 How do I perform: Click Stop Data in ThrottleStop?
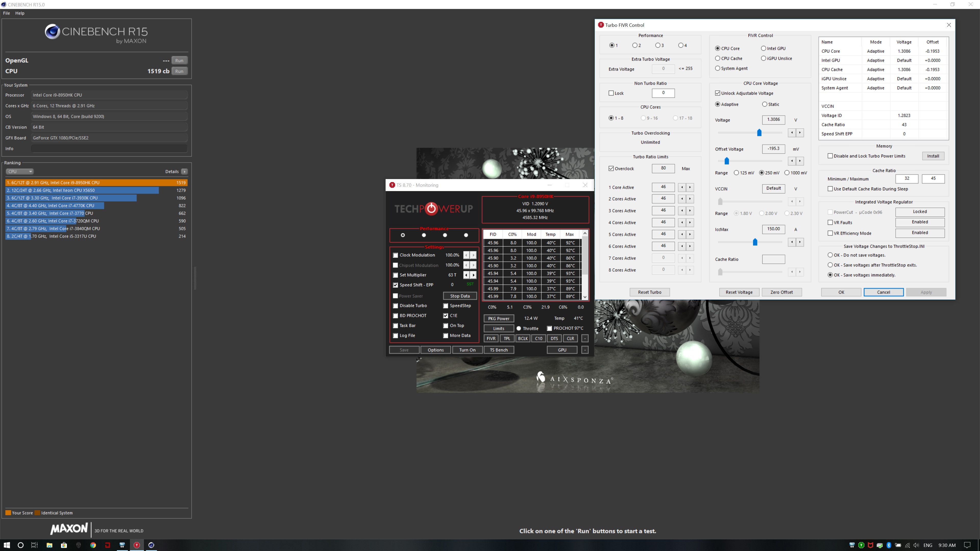click(460, 296)
